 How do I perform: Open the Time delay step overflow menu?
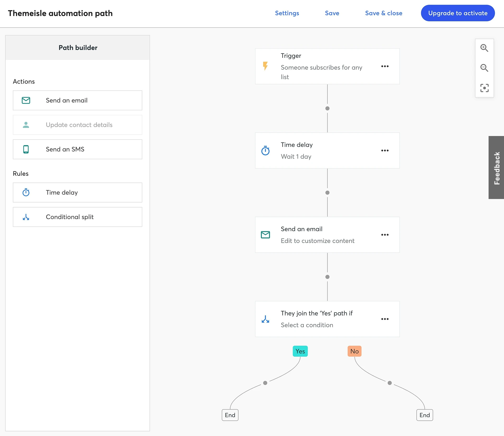(x=384, y=150)
